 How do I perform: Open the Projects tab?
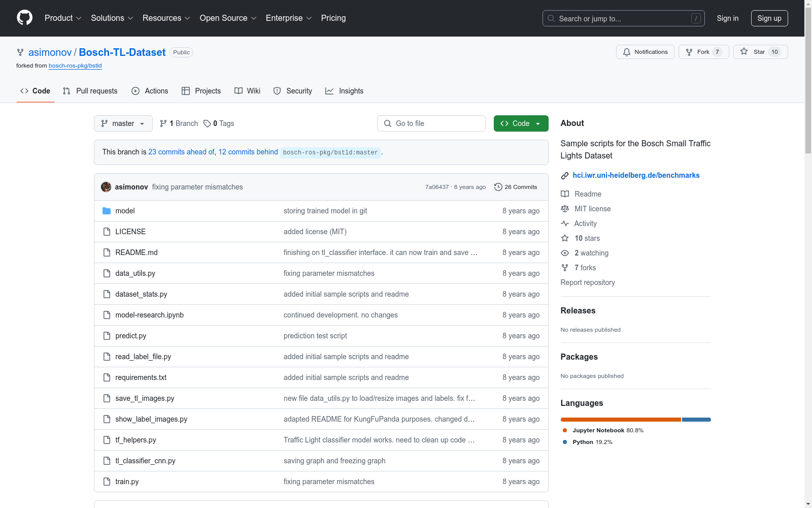coord(201,91)
